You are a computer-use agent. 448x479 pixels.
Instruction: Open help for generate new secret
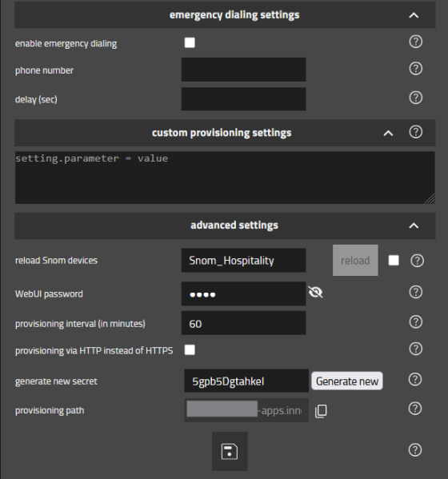pyautogui.click(x=415, y=379)
